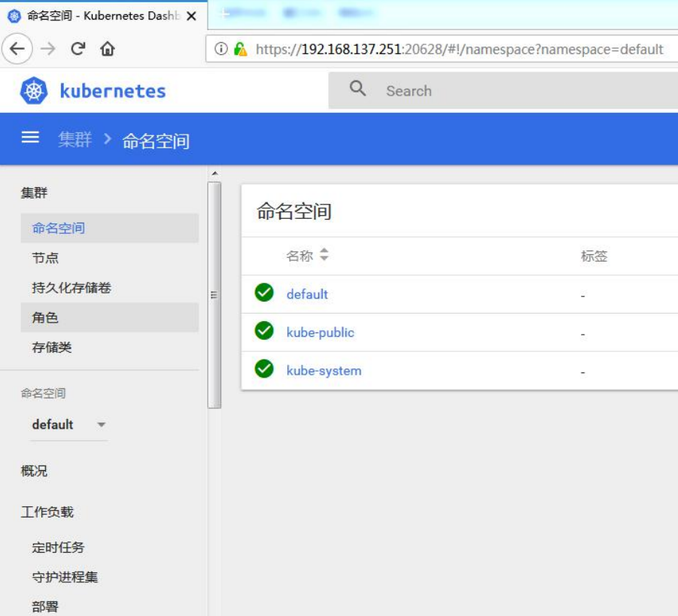The height and width of the screenshot is (616, 678).
Task: Open 部署 in the sidebar
Action: click(x=45, y=606)
